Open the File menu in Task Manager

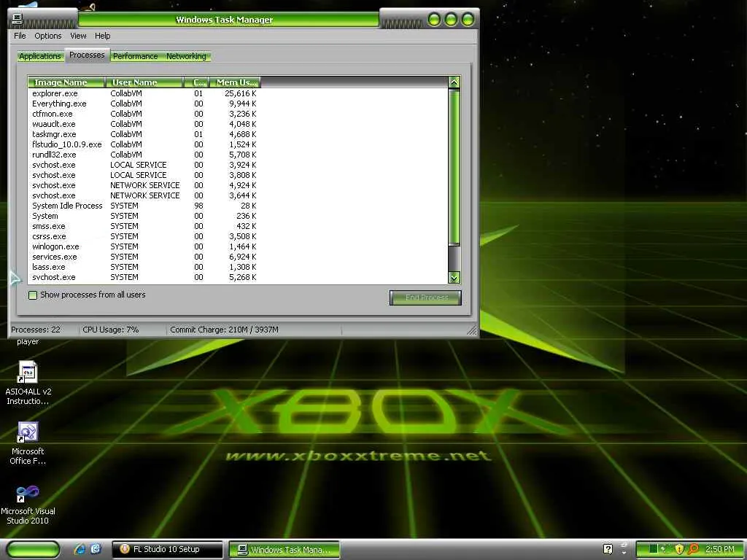click(x=20, y=36)
